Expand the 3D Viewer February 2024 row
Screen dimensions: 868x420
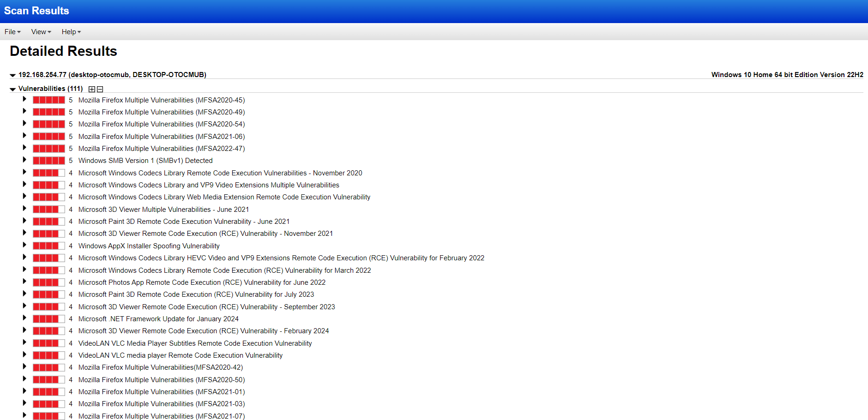pos(24,330)
